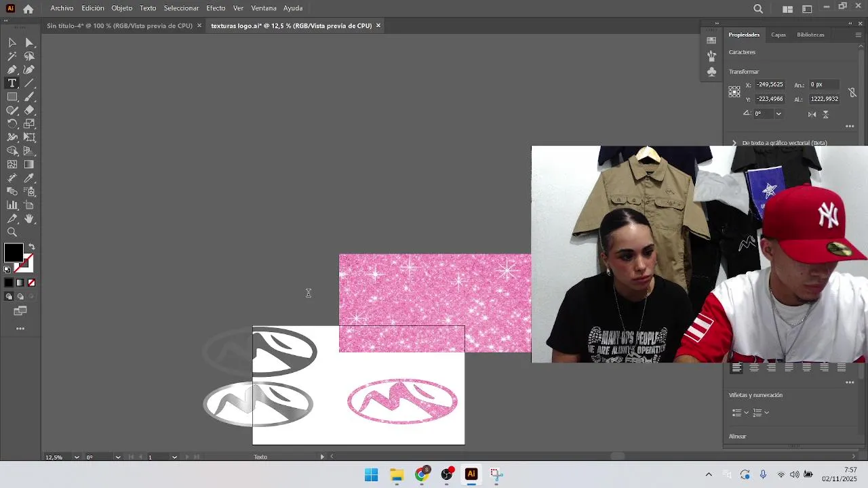Open the workspace switcher dropdown
This screenshot has width=868, height=488.
[807, 9]
